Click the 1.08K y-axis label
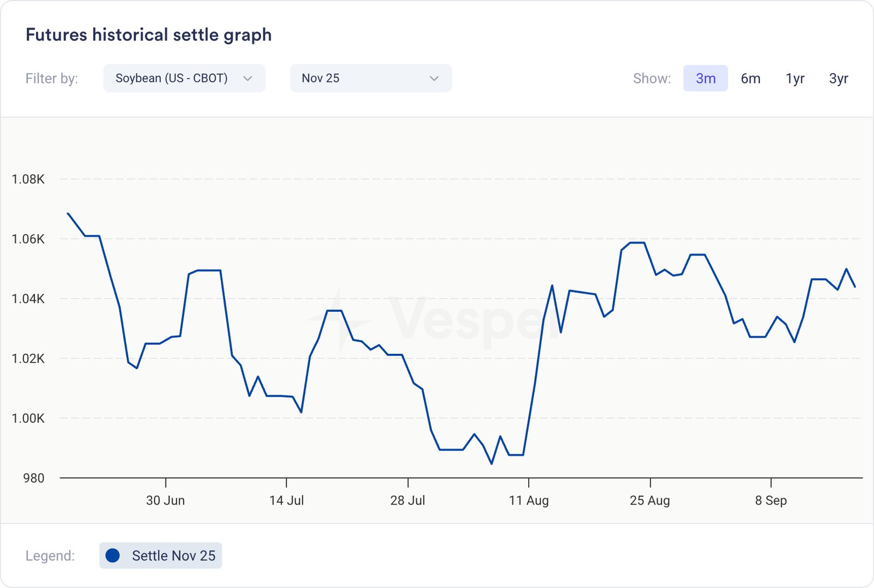This screenshot has width=874, height=588. coord(28,179)
